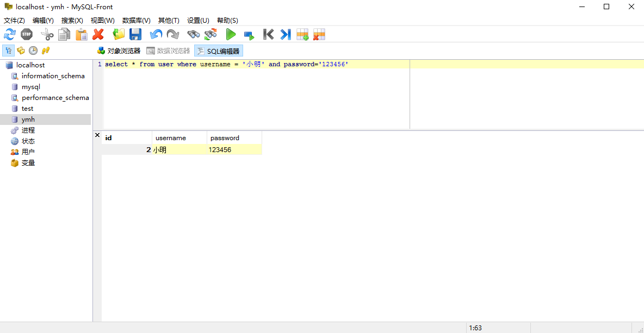This screenshot has width=644, height=333.
Task: Click the username column header
Action: coord(171,138)
